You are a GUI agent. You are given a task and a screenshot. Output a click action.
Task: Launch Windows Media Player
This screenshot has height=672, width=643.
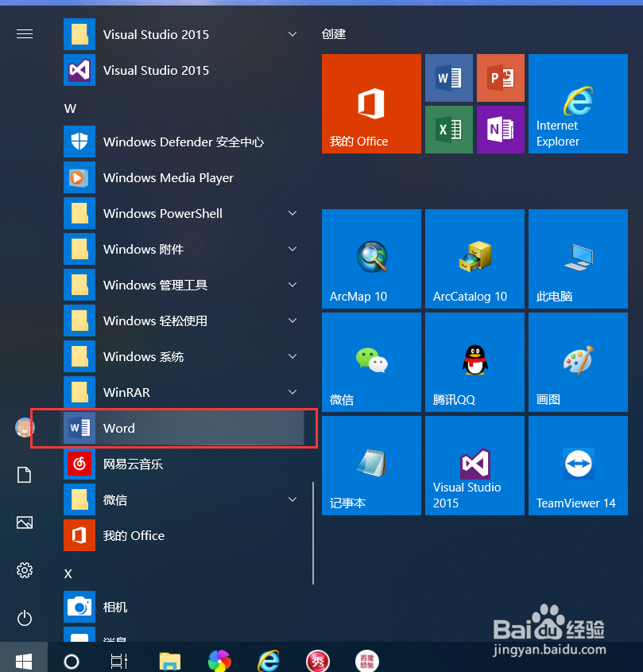pyautogui.click(x=184, y=177)
